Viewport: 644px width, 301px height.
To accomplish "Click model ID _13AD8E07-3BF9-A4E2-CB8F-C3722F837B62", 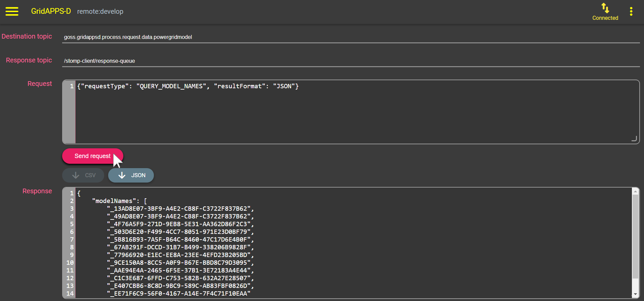I will tap(179, 209).
